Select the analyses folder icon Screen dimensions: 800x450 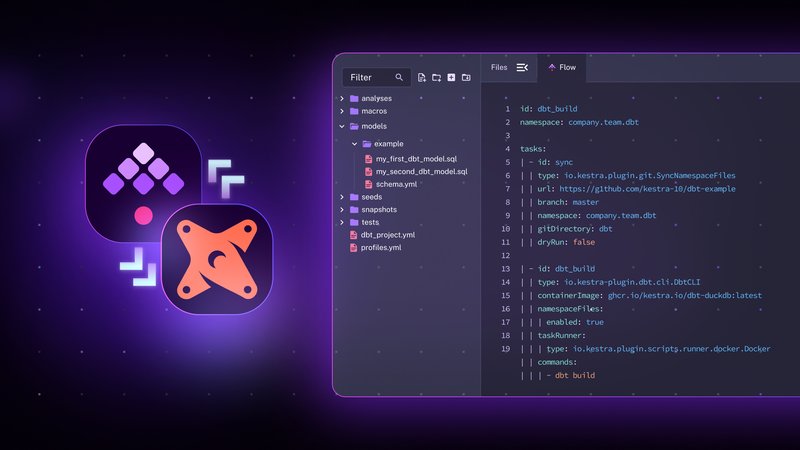coord(354,98)
